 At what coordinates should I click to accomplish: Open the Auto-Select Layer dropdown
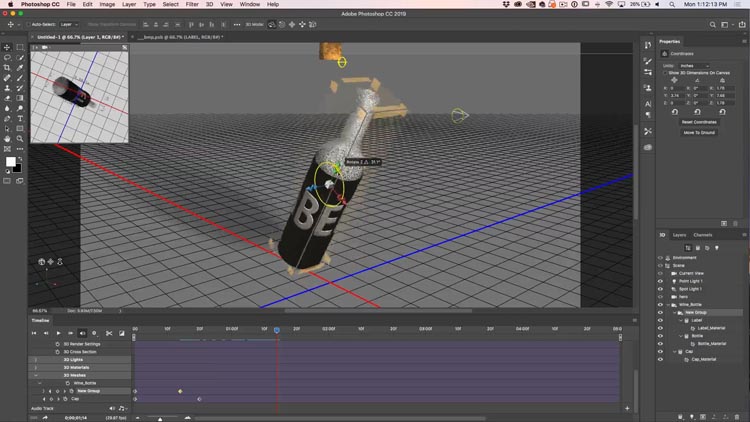[68, 24]
